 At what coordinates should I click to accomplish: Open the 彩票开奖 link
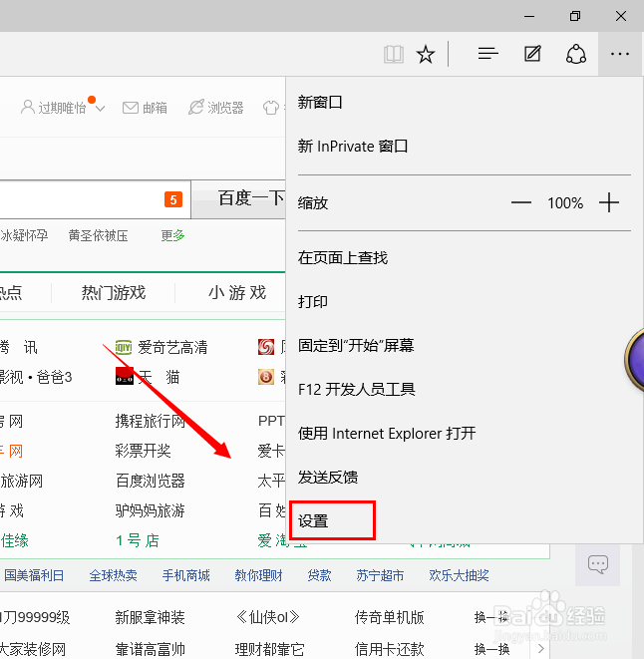143,451
